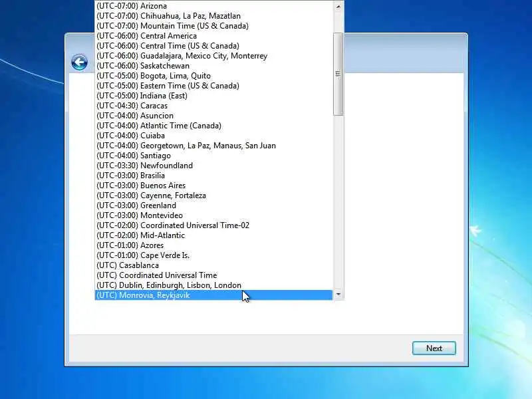Click the blue Back arrow button
The height and width of the screenshot is (399, 532).
[x=79, y=63]
